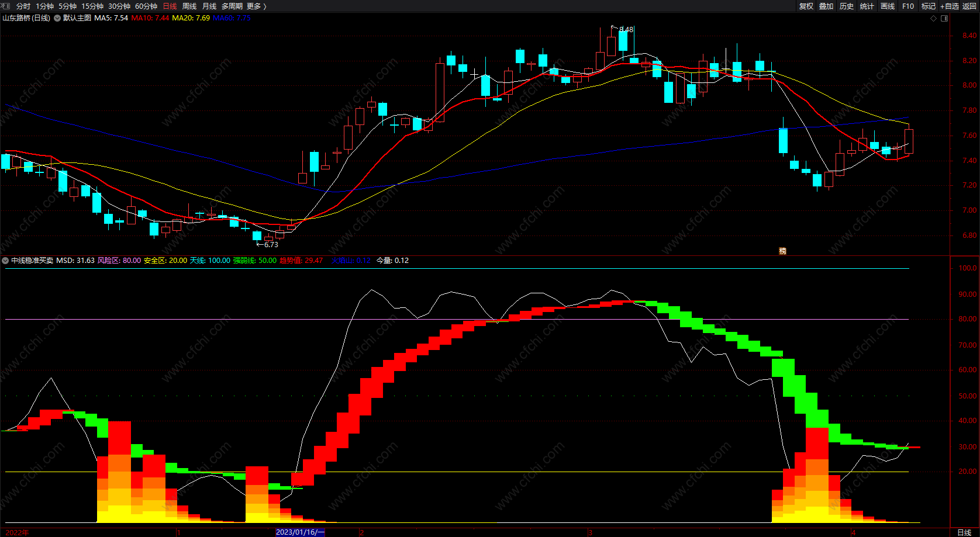Select the 30分钟 period tab
The image size is (980, 537).
pyautogui.click(x=119, y=6)
